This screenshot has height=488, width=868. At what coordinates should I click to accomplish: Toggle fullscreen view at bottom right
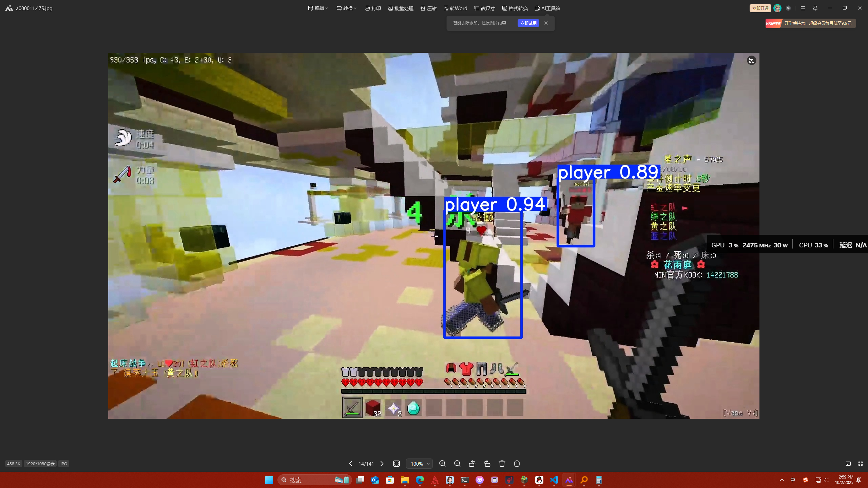[x=861, y=464]
